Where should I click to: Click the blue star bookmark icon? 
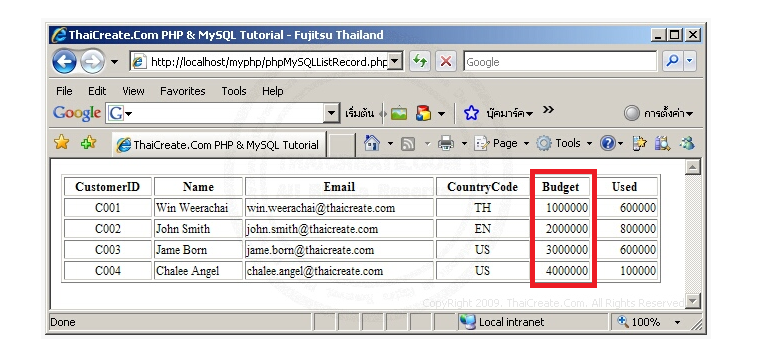click(x=471, y=114)
